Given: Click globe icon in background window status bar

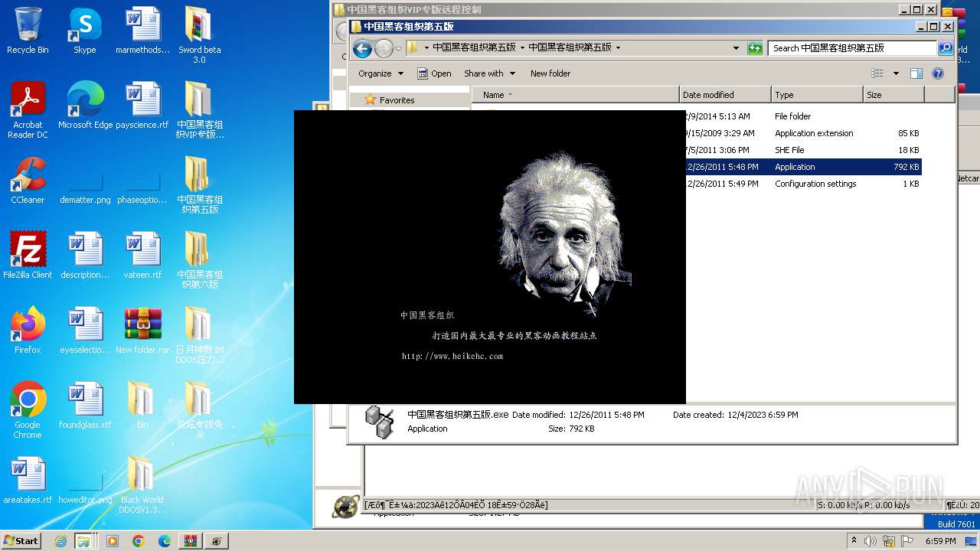Looking at the screenshot, I should [x=346, y=506].
